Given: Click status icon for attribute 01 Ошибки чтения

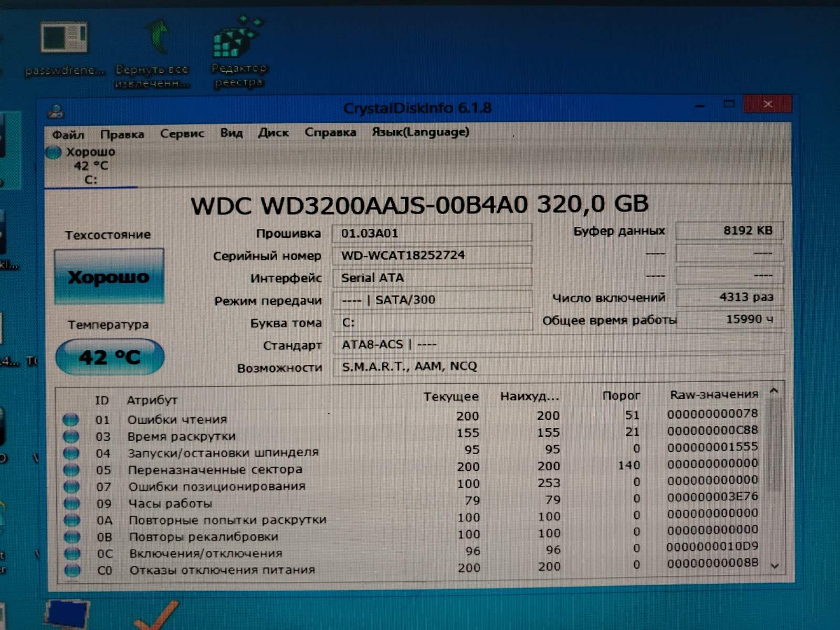Looking at the screenshot, I should click(x=71, y=419).
